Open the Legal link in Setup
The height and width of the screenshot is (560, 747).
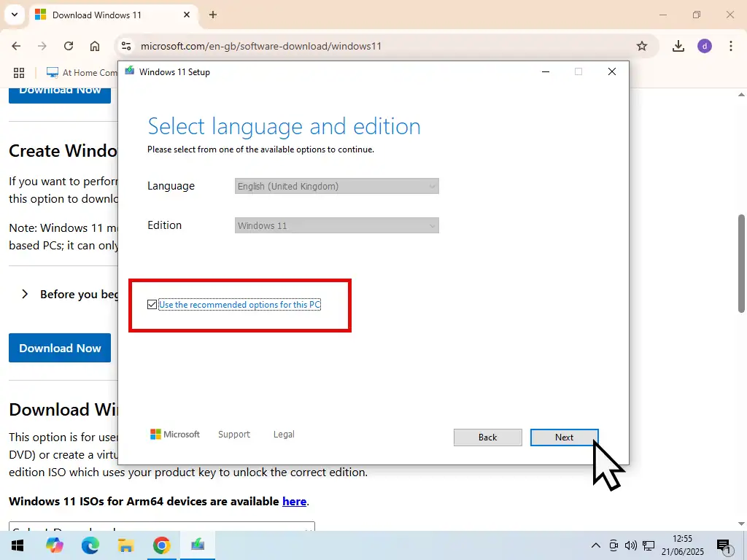pyautogui.click(x=284, y=435)
